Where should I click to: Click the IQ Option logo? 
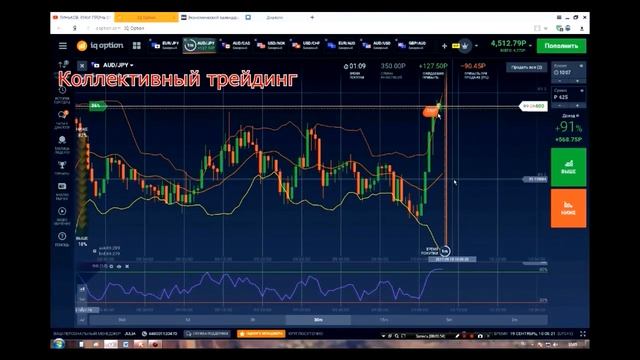pyautogui.click(x=100, y=46)
